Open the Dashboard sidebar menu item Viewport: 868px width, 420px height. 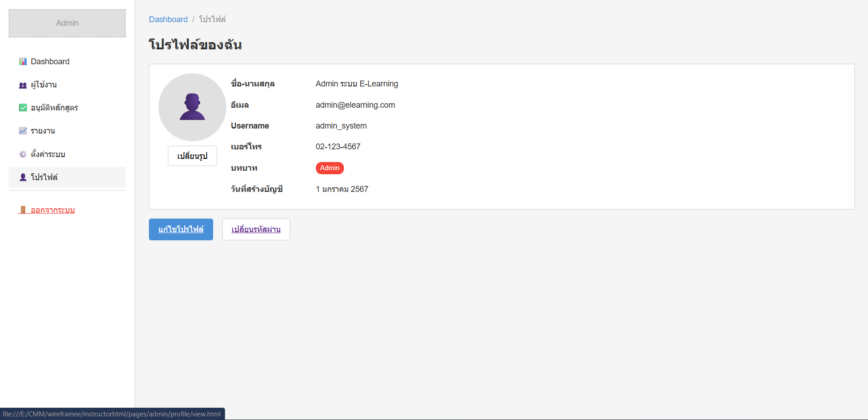click(x=50, y=62)
